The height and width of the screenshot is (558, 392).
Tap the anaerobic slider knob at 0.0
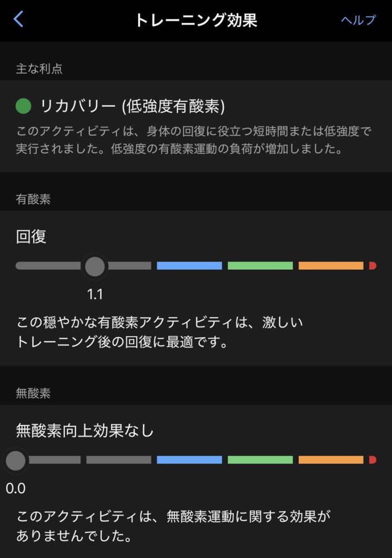[x=15, y=460]
